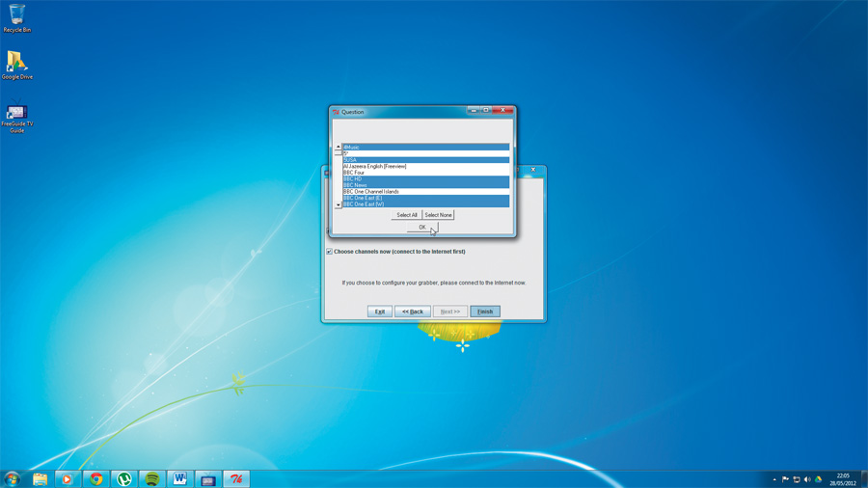Image resolution: width=868 pixels, height=488 pixels.
Task: Open Spotify from the taskbar
Action: click(152, 478)
